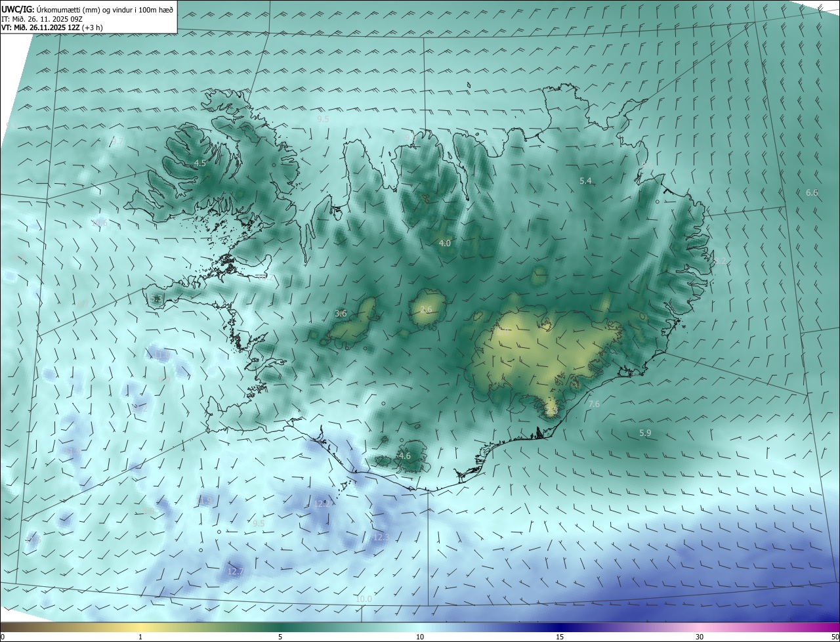Image resolution: width=840 pixels, height=642 pixels.
Task: Select the 12.3 value label
Action: [x=381, y=537]
